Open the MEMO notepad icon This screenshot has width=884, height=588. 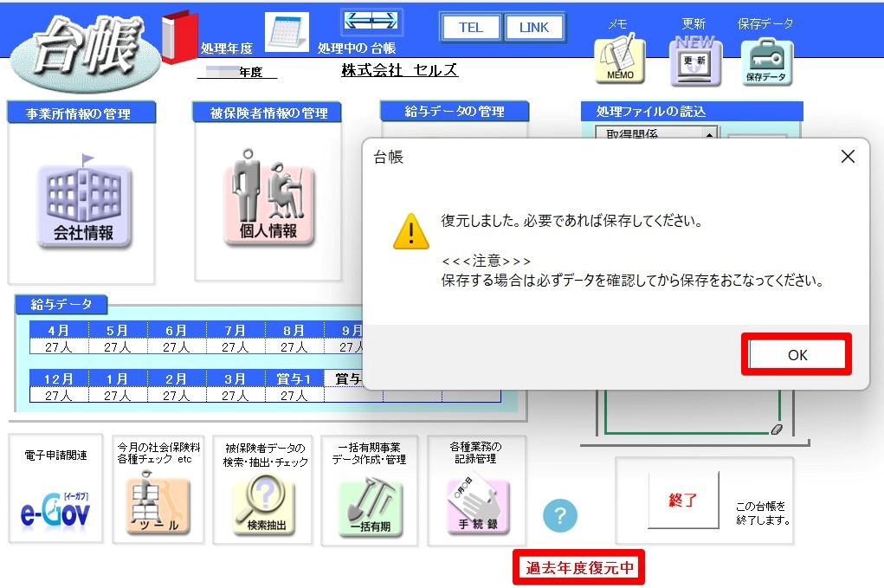620,60
